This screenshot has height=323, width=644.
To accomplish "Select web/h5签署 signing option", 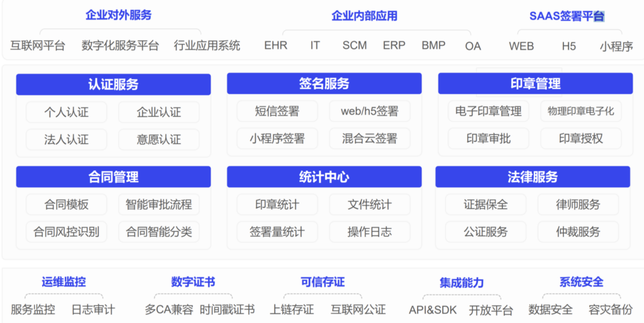I will 370,112.
